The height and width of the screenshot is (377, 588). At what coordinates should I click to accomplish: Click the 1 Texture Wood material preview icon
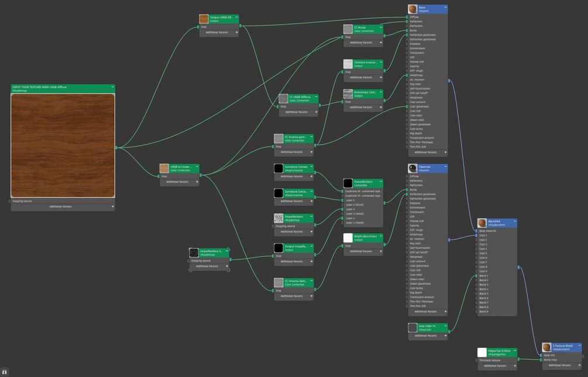pyautogui.click(x=546, y=347)
